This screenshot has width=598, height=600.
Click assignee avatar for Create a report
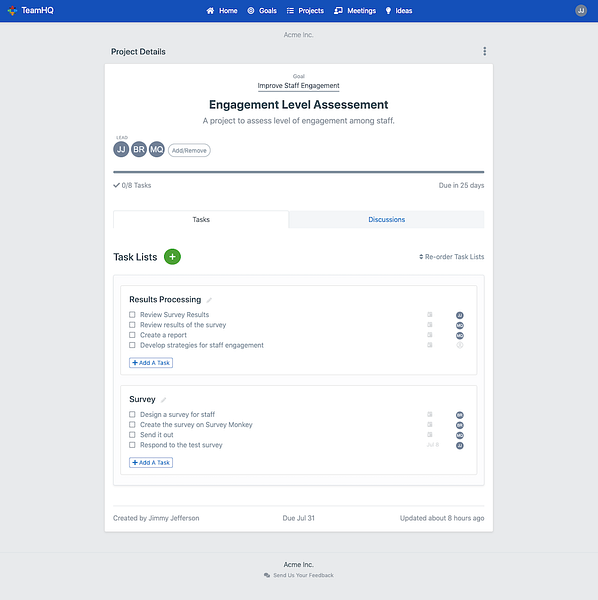[460, 336]
